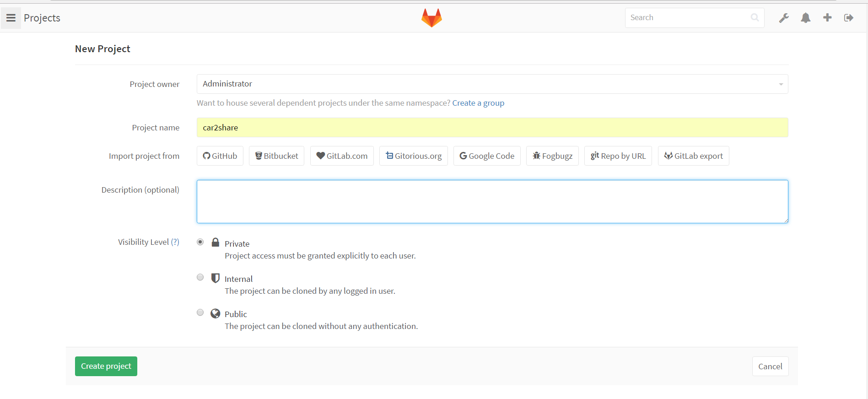
Task: Open the hamburger sidebar menu
Action: 11,18
